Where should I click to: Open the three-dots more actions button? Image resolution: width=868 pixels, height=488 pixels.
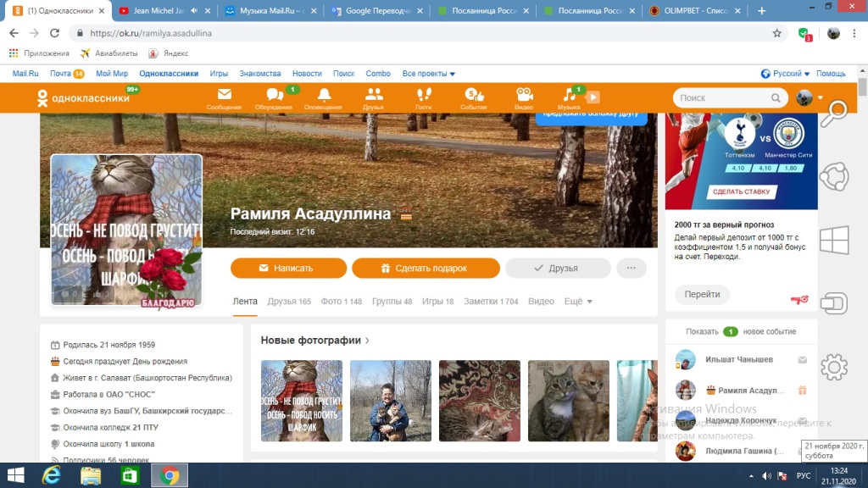click(631, 268)
